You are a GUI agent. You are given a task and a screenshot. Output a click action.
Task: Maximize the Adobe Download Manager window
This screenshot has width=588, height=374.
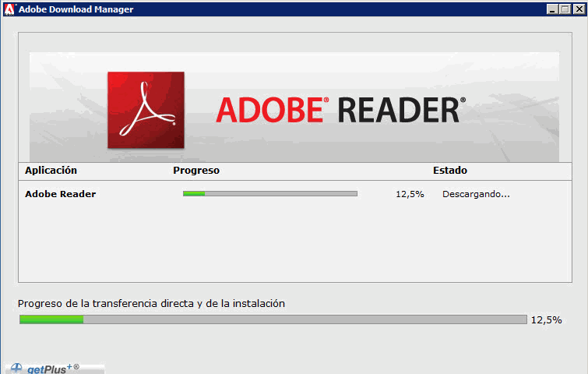[x=565, y=9]
